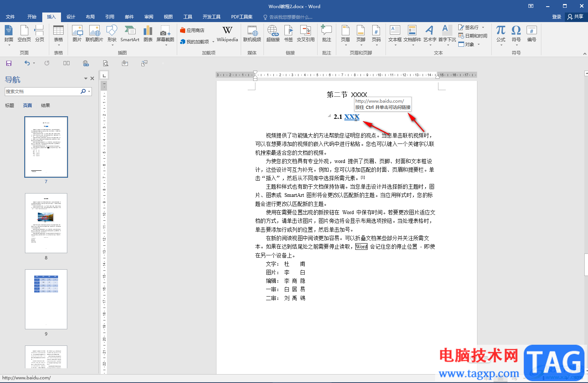Open the PDF工具集 tab
The height and width of the screenshot is (383, 588).
click(242, 17)
